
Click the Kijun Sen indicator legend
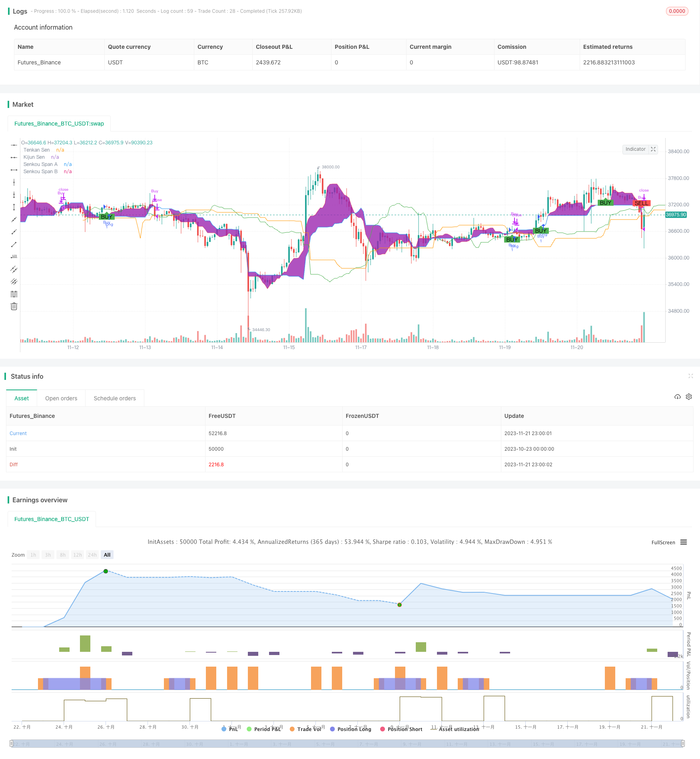tap(34, 157)
